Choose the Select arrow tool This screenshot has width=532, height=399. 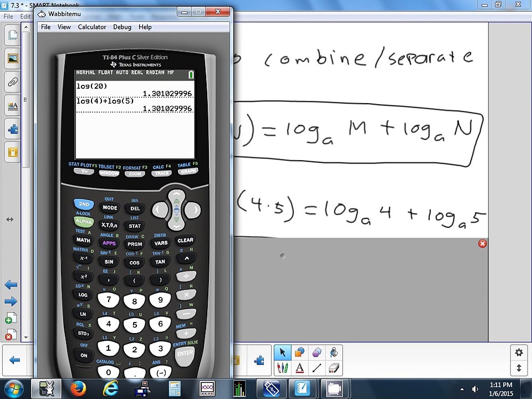pos(283,352)
